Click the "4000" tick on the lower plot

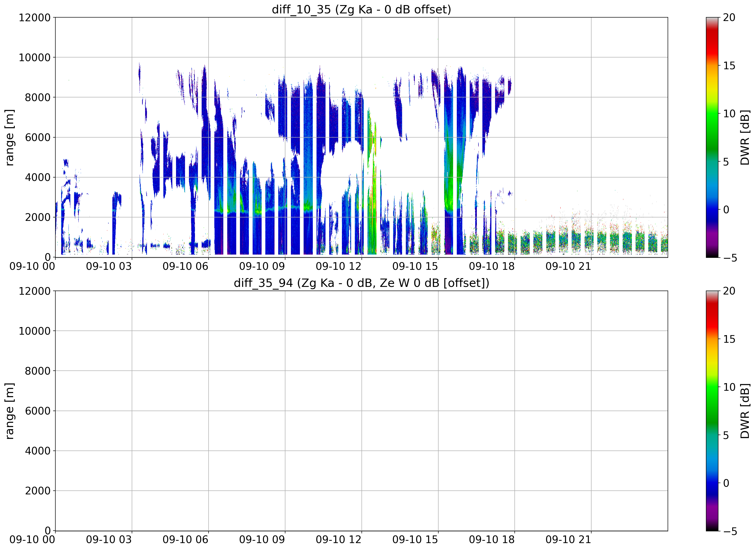[x=38, y=451]
